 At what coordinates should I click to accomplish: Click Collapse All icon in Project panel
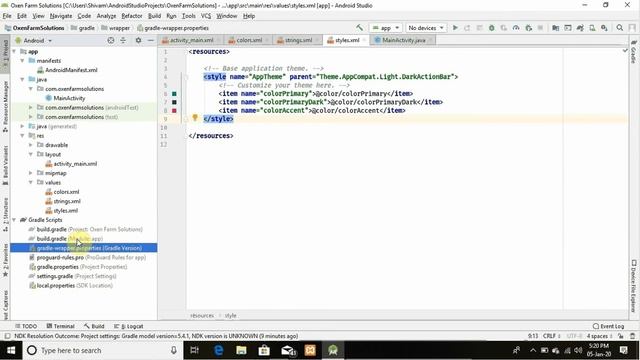123,40
